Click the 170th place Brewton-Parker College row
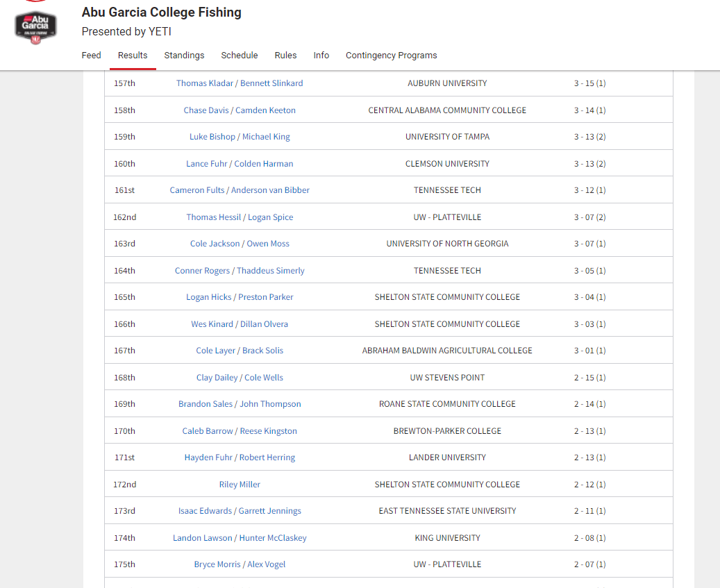Screen dimensions: 720x588 coord(447,431)
